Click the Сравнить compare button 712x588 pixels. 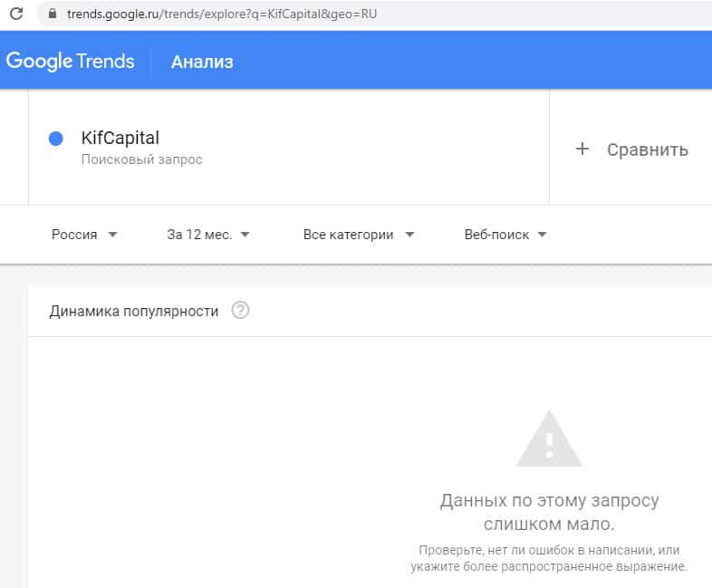[x=647, y=149]
